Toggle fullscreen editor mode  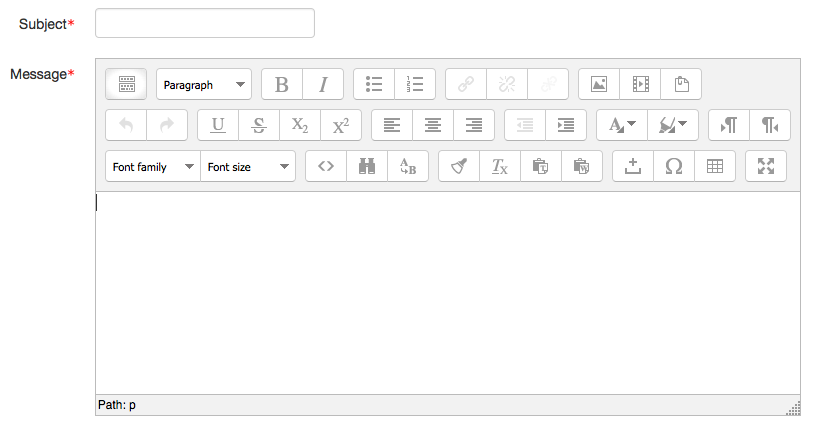tap(766, 166)
